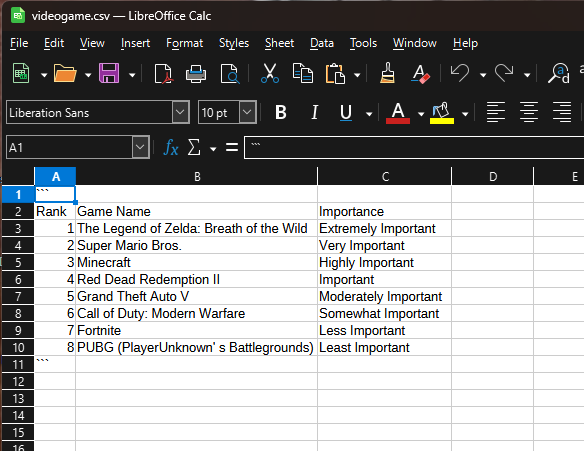This screenshot has width=584, height=451.
Task: Click the Game Name header cell
Action: pyautogui.click(x=197, y=212)
